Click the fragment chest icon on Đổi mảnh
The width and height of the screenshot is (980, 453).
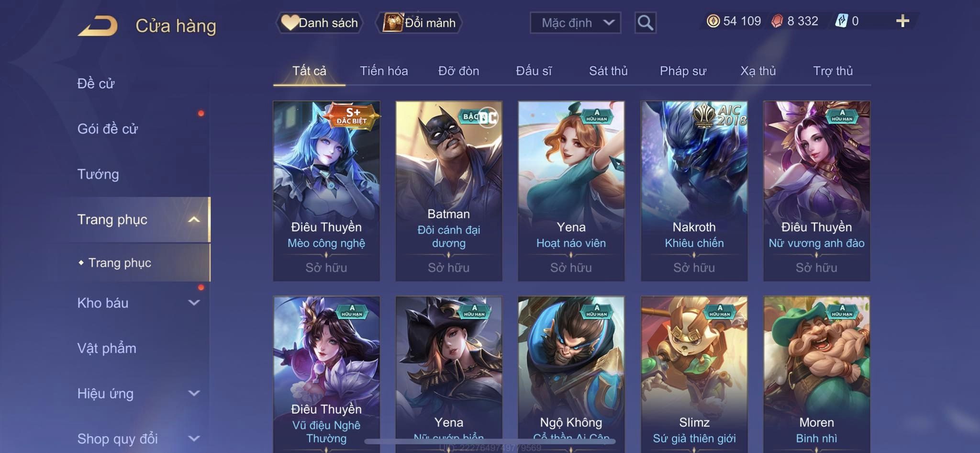[393, 23]
